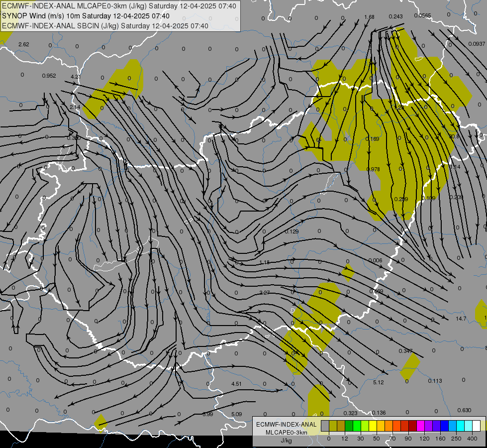Click the data value 1.18
Viewport: 487px width, 448px height.
[264, 262]
